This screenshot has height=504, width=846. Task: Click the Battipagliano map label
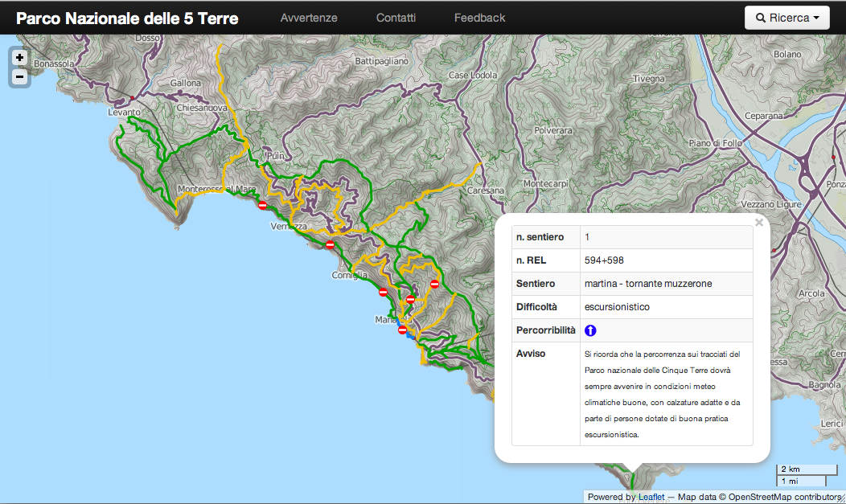tap(381, 61)
